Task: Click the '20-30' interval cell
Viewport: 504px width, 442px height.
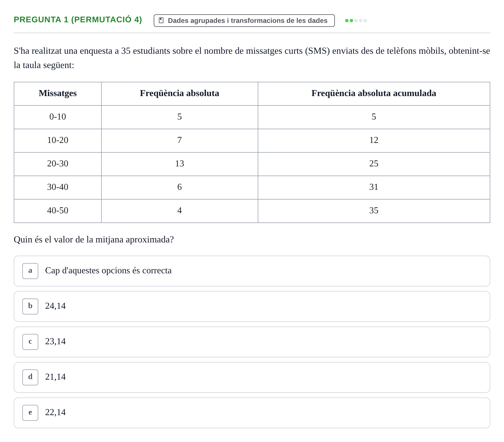Action: [x=58, y=164]
